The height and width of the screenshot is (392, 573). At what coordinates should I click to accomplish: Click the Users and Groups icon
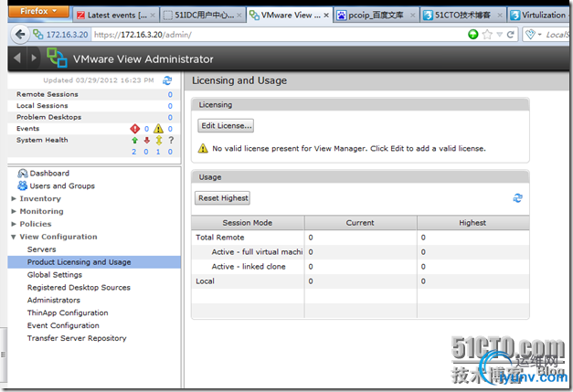(x=22, y=185)
